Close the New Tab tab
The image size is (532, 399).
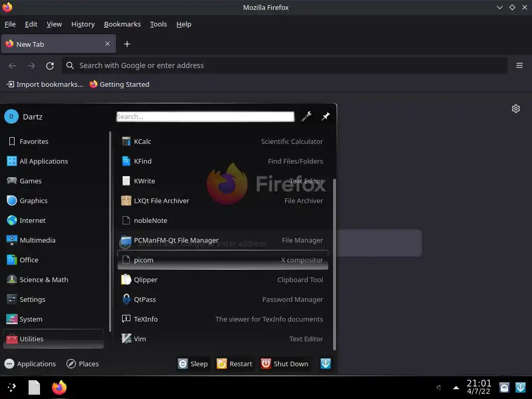(108, 44)
